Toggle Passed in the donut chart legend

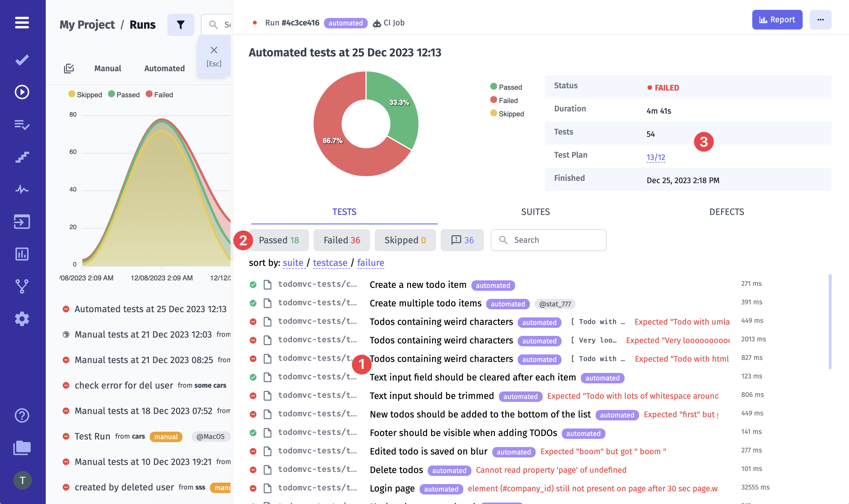(x=506, y=87)
